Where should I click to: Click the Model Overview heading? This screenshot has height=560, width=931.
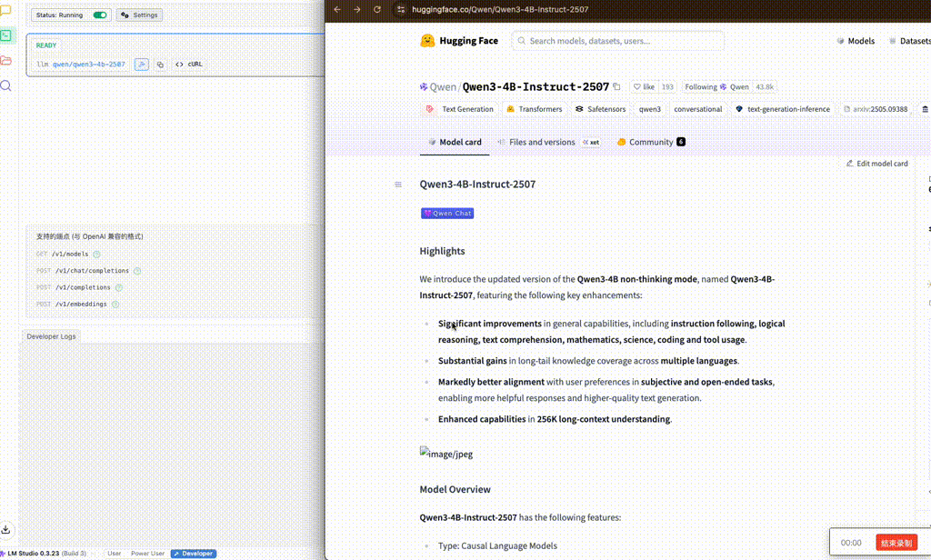click(455, 489)
